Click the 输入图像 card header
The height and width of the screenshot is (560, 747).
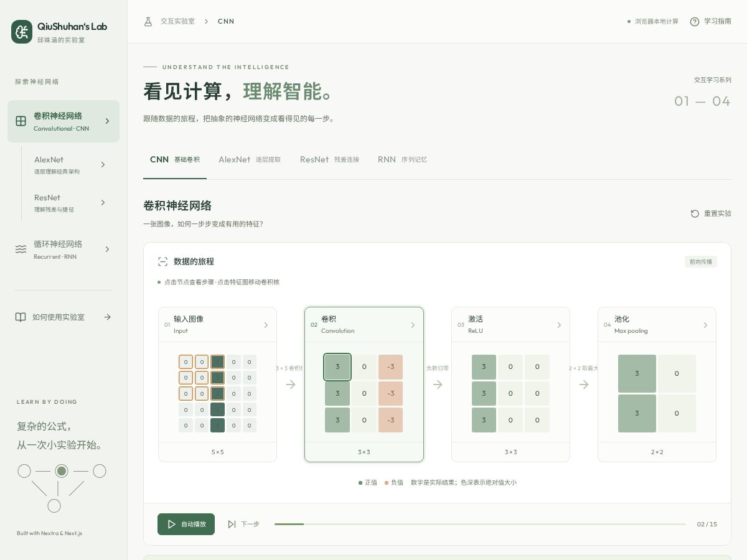click(217, 325)
